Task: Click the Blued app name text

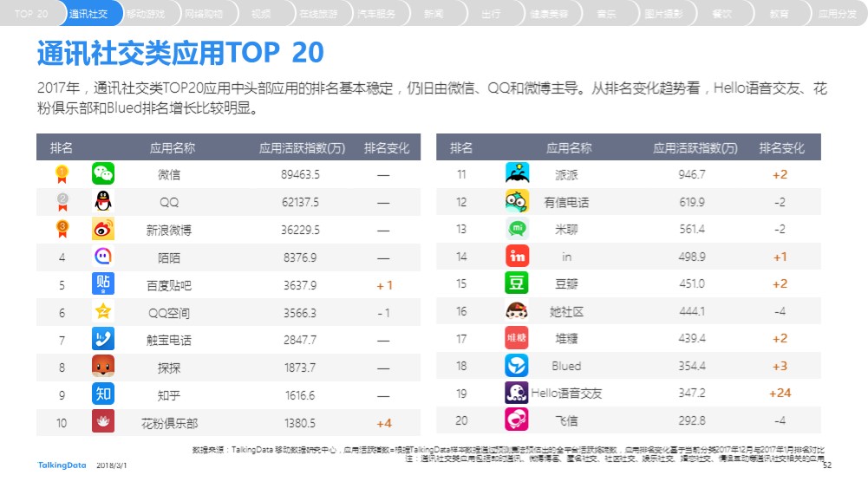Action: coord(566,366)
